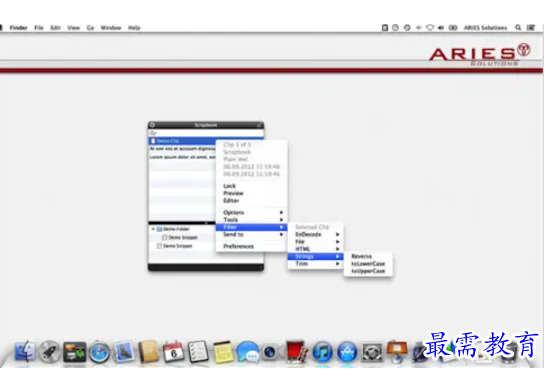The image size is (547, 376).
Task: Open Preferences from the context menu
Action: click(x=252, y=246)
